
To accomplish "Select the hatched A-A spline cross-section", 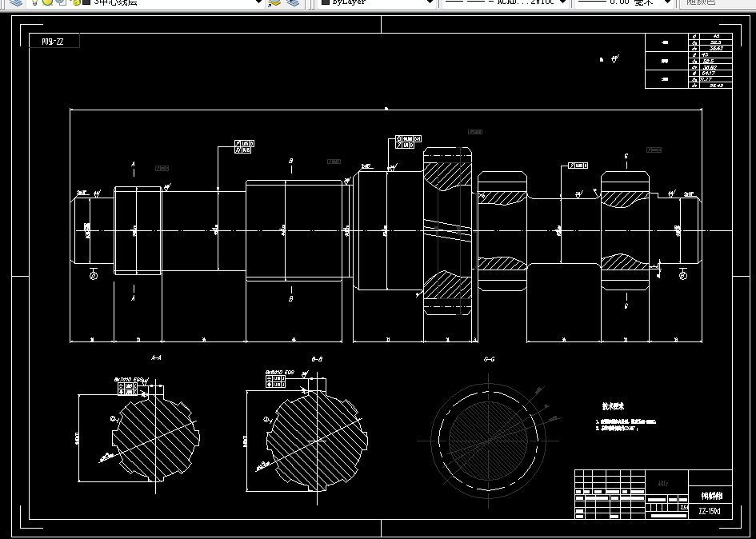I will click(156, 438).
